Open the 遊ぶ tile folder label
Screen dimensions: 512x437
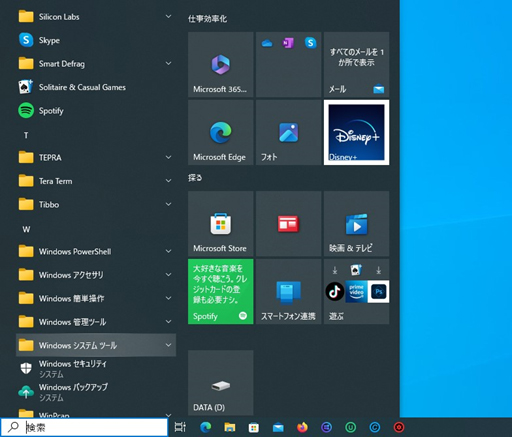tap(336, 316)
